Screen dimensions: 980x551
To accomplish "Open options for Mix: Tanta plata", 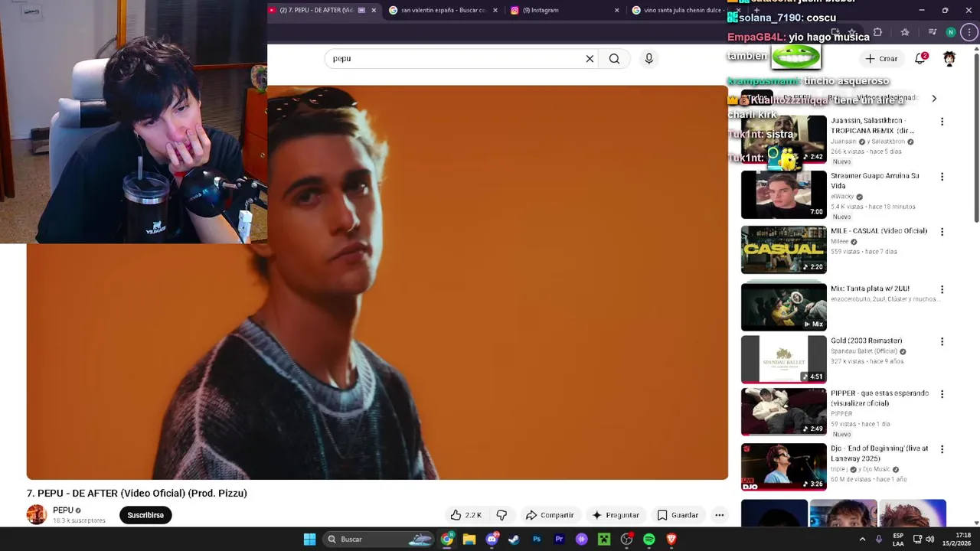I will pos(942,289).
